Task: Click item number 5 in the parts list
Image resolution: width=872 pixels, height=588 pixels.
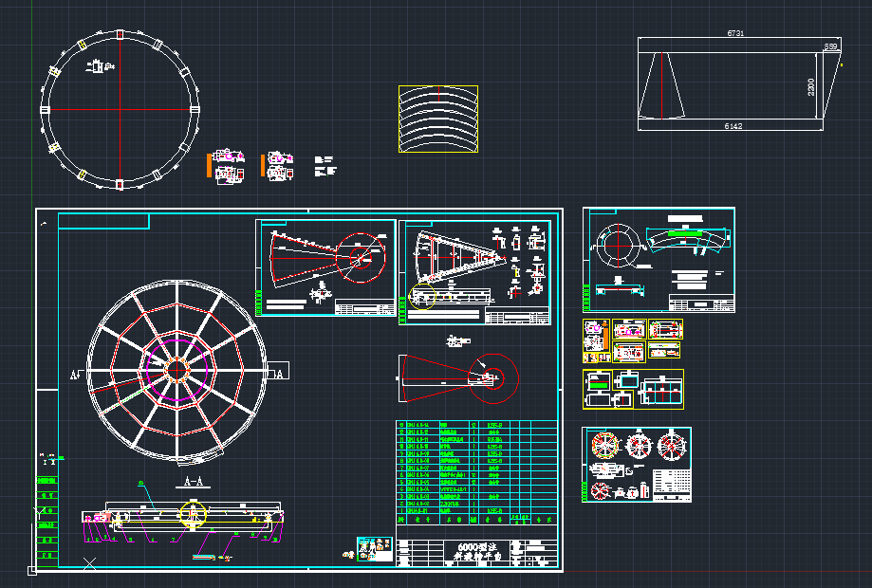Action: coord(401,482)
